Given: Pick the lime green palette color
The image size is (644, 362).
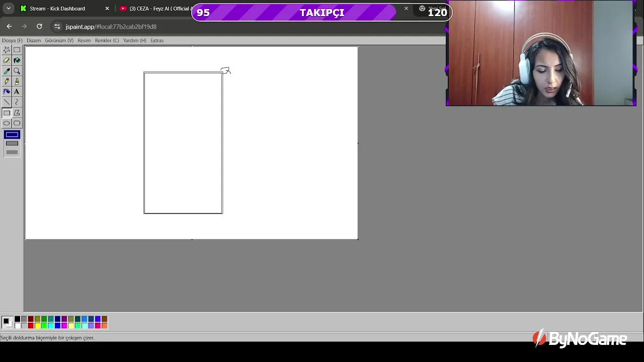Looking at the screenshot, I should pyautogui.click(x=44, y=325).
